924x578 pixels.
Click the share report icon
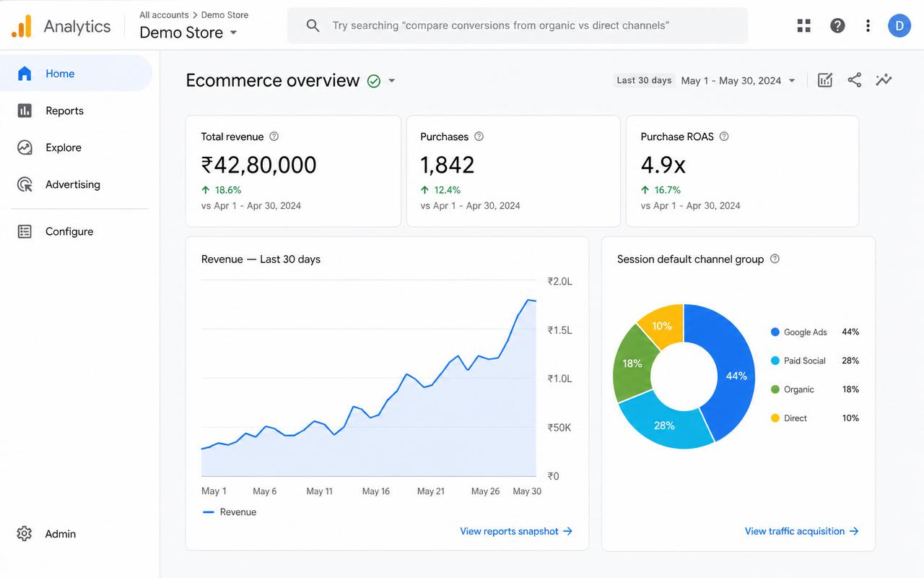(x=855, y=80)
